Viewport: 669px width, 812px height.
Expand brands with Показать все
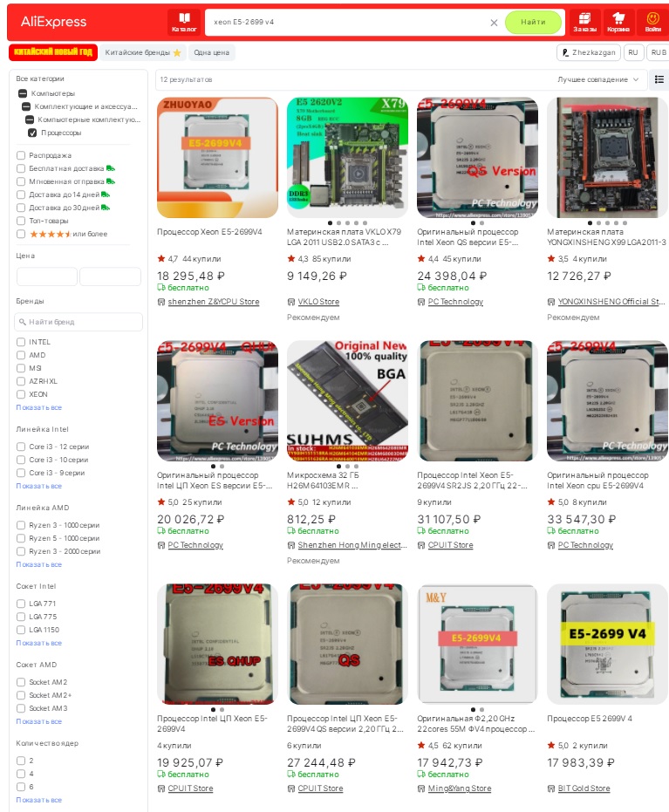pyautogui.click(x=39, y=407)
